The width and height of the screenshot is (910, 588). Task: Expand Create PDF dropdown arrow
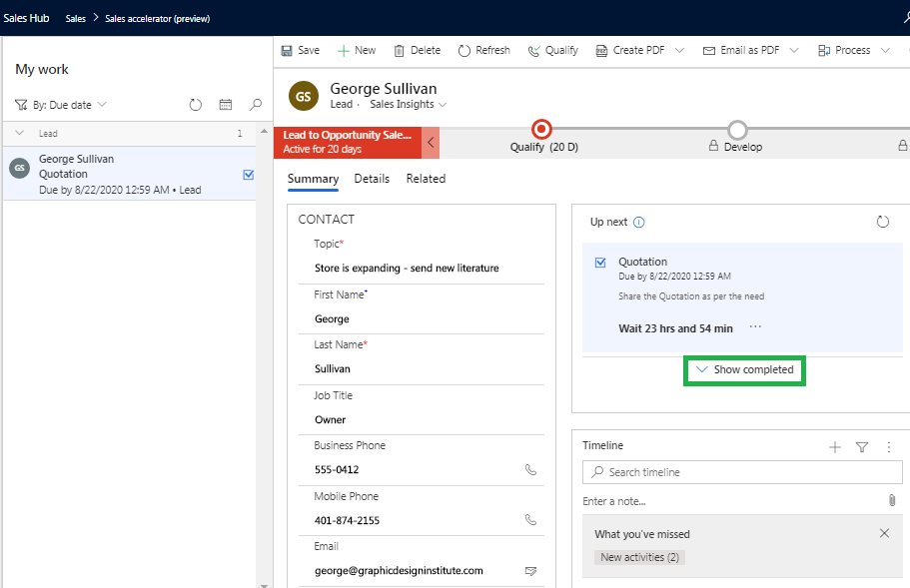point(679,51)
